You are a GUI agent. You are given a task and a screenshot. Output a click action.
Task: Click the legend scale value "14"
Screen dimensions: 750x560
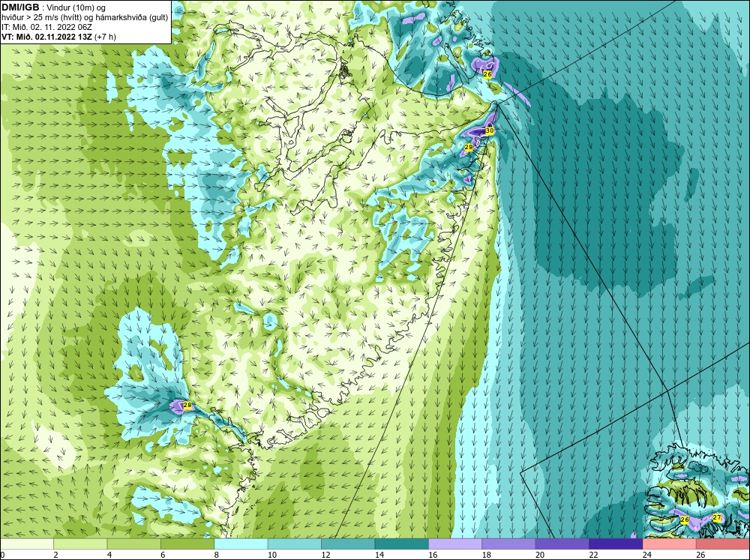pyautogui.click(x=379, y=555)
